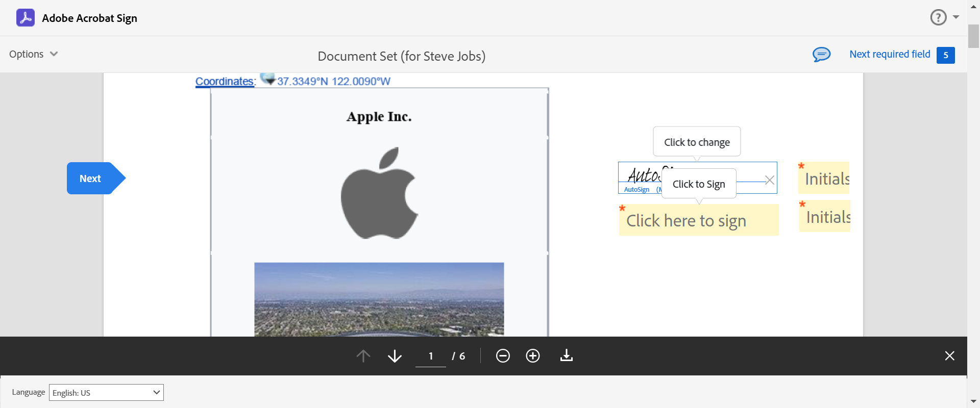Viewport: 980px width, 408px height.
Task: Open the help question mark menu
Action: pyautogui.click(x=938, y=17)
